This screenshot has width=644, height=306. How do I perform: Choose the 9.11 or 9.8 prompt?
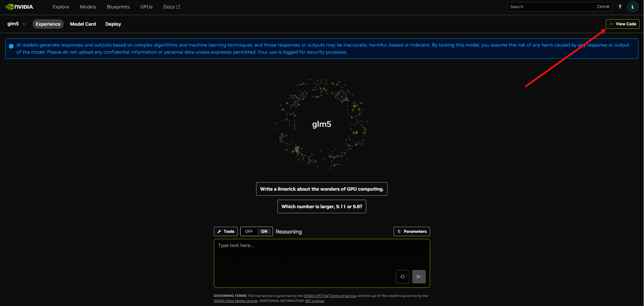point(322,206)
